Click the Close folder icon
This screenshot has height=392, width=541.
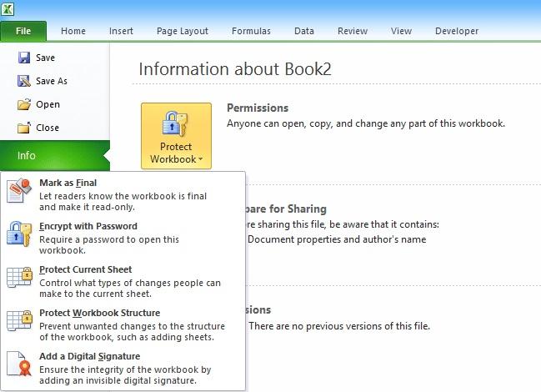(24, 128)
